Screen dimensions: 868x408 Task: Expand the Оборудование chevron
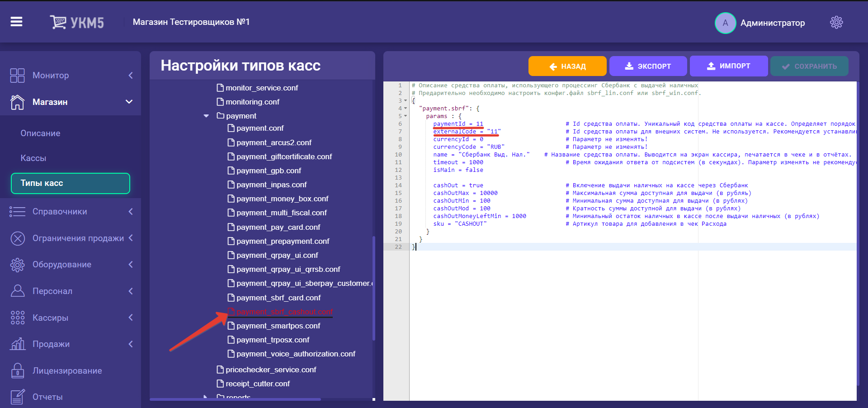point(131,264)
